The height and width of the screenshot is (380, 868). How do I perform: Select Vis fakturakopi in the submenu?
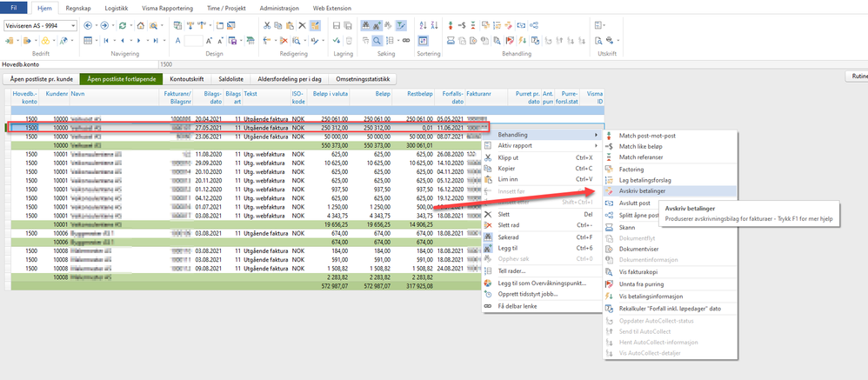[670, 271]
